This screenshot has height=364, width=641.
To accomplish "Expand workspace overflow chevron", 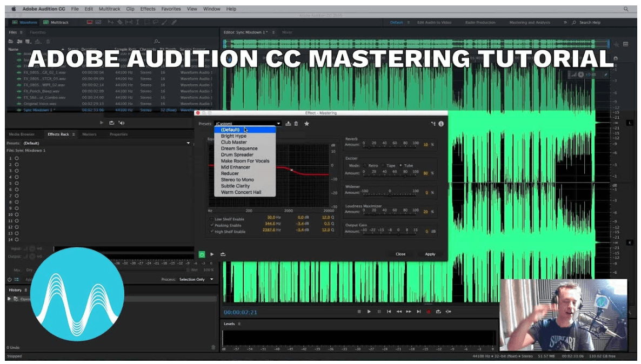I will pyautogui.click(x=565, y=23).
